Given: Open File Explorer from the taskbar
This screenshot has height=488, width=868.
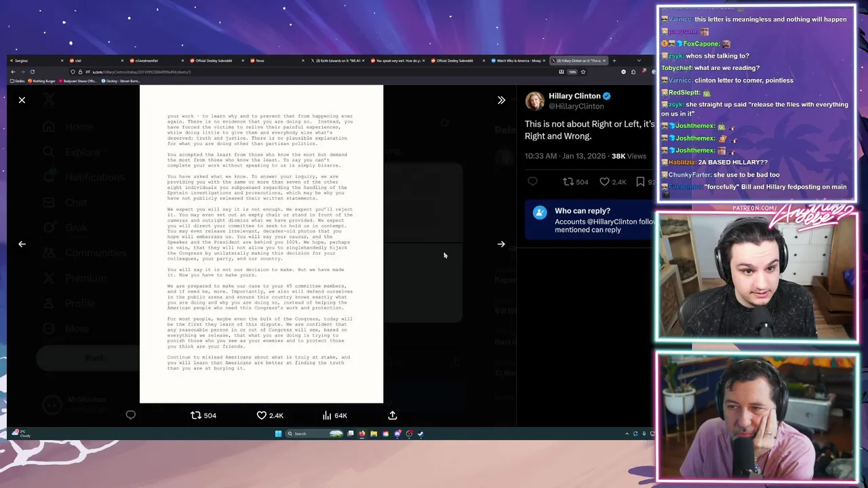Looking at the screenshot, I should (374, 434).
